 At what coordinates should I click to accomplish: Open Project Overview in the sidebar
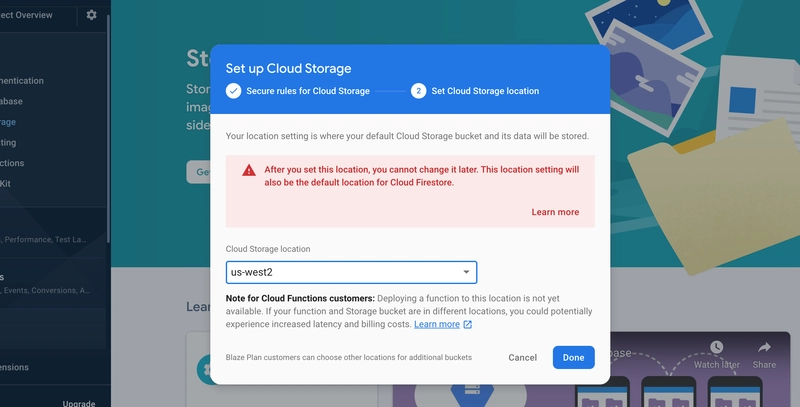(26, 15)
